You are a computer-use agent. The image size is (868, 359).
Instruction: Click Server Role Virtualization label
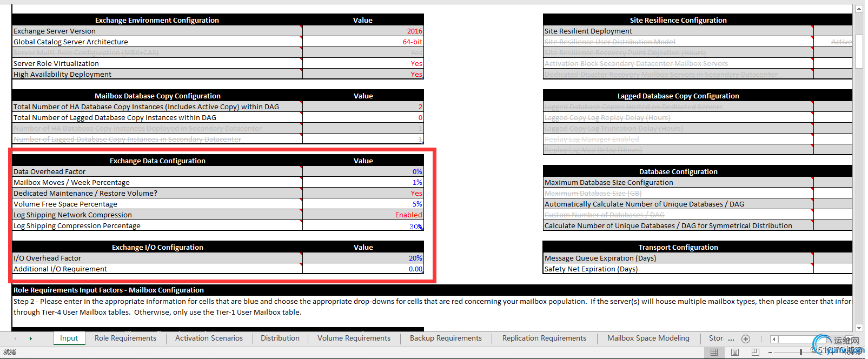click(x=56, y=64)
